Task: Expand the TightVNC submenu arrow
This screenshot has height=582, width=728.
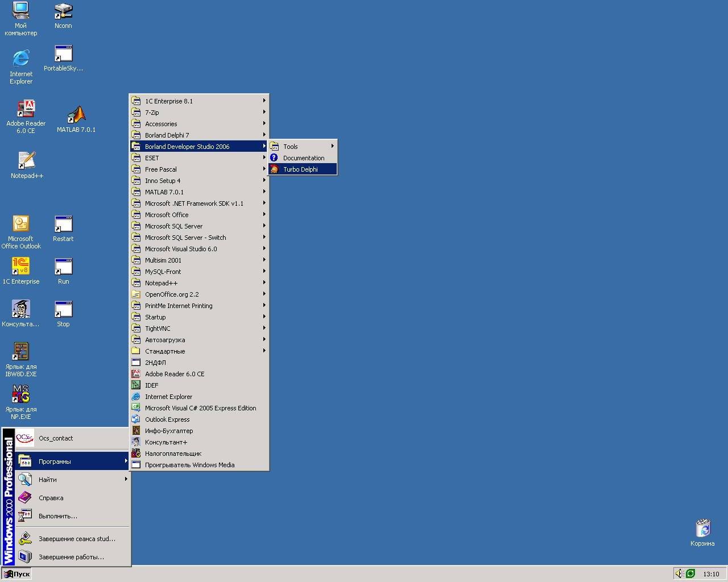Action: pos(264,328)
